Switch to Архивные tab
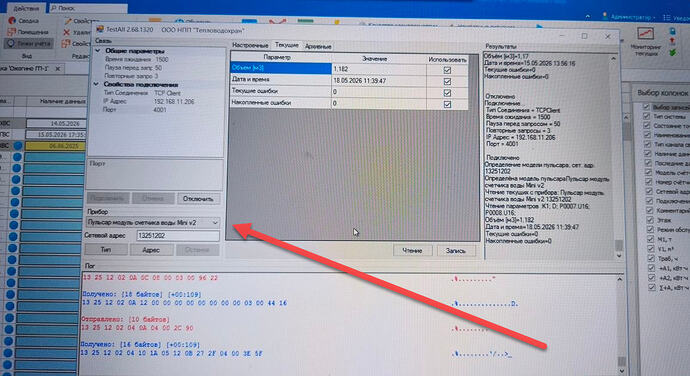This screenshot has height=376, width=690. click(318, 46)
